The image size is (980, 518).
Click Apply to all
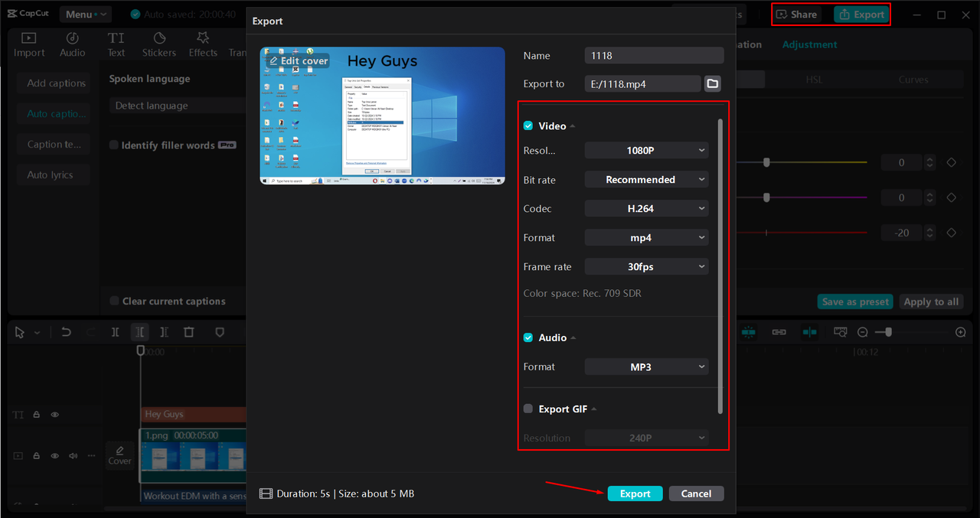point(931,301)
